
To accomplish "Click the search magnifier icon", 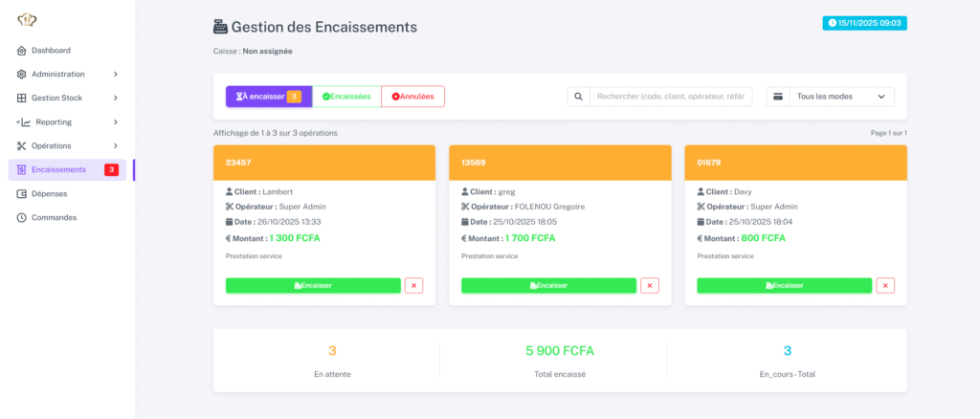I will coord(578,97).
